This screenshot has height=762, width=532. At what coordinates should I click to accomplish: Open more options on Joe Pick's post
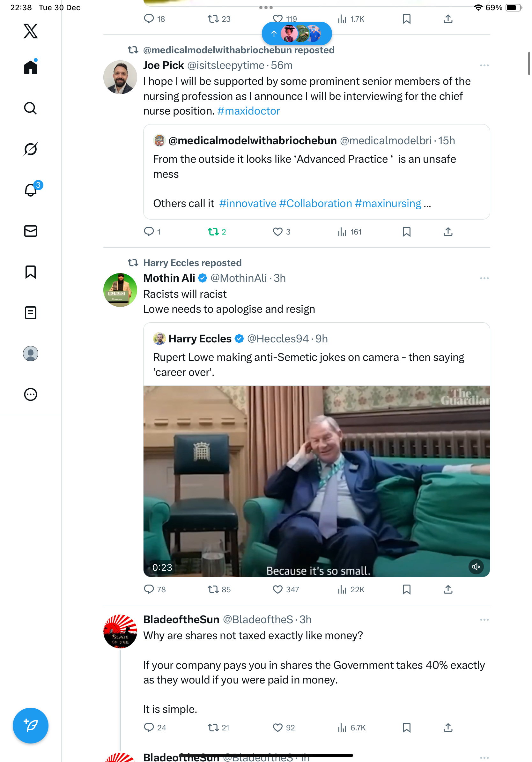click(x=484, y=65)
